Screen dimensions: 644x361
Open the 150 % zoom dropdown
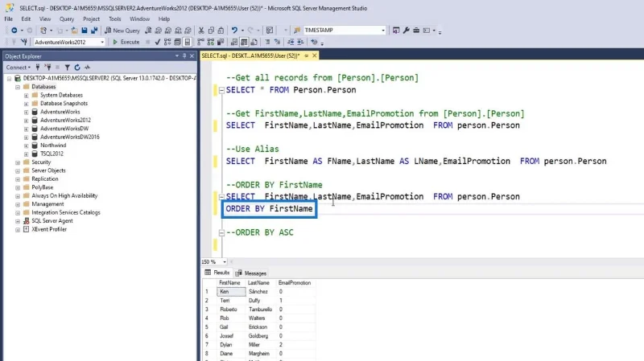(x=225, y=262)
